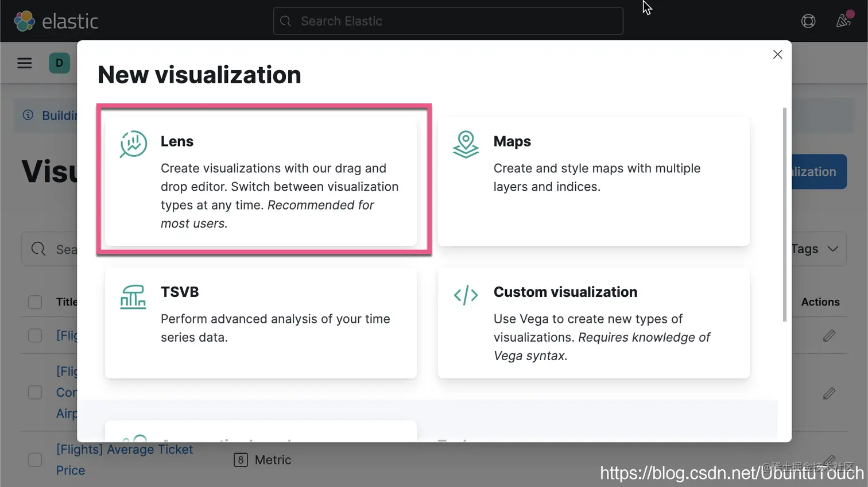The image size is (868, 487).
Task: Click the Custom visualization code icon
Action: pyautogui.click(x=466, y=295)
